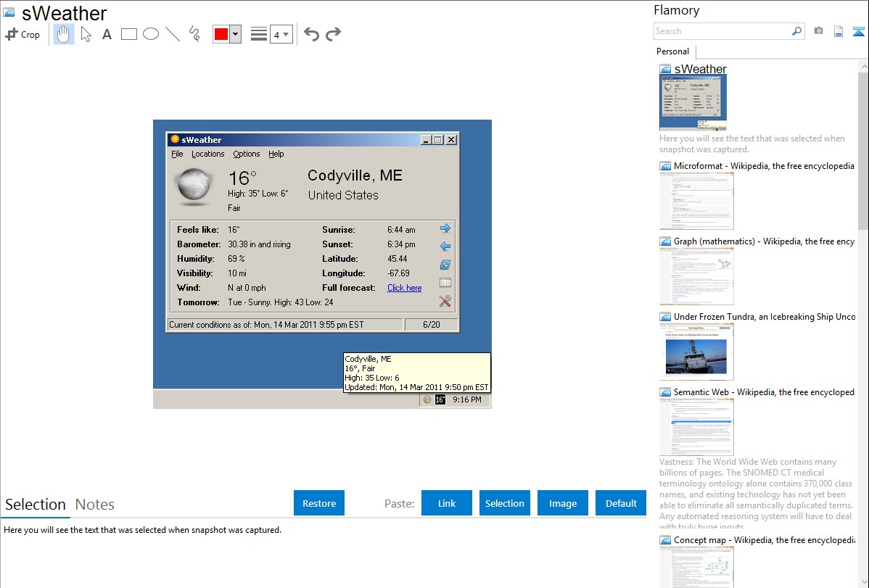The image size is (869, 588).
Task: Open the Options menu in sWeather
Action: (x=246, y=154)
